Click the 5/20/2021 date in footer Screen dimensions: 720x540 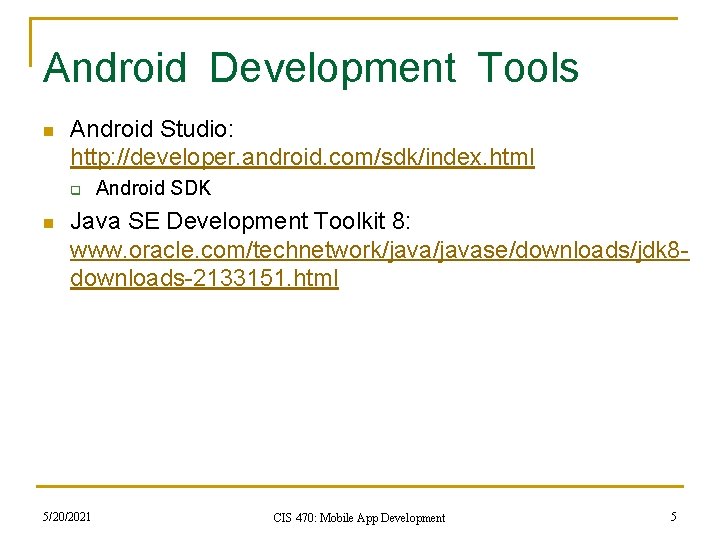(x=67, y=517)
